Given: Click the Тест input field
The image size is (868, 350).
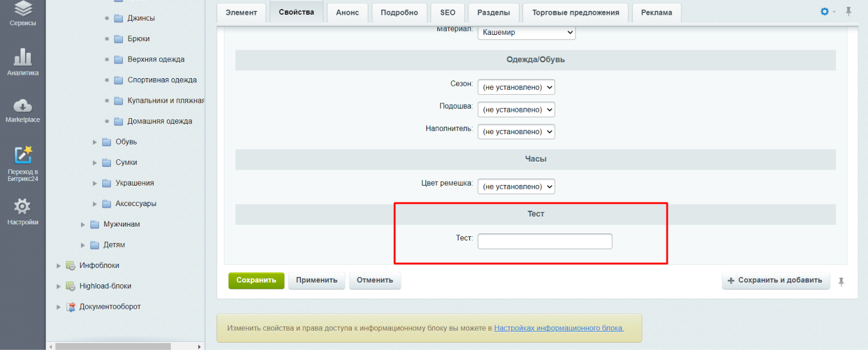Looking at the screenshot, I should pos(545,242).
